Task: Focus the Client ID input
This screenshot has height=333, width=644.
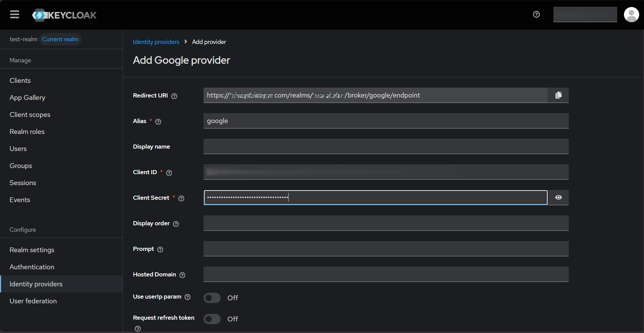Action: (386, 172)
